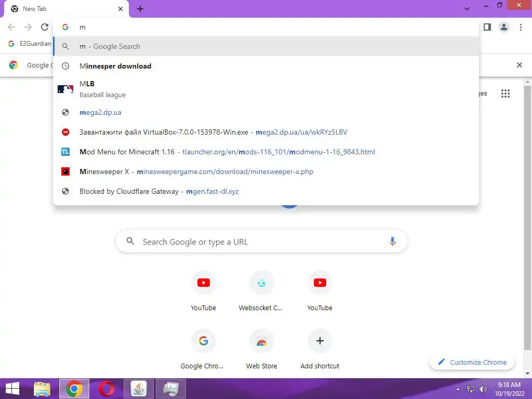Open the tab search chevron
This screenshot has width=532, height=399.
pos(467,9)
